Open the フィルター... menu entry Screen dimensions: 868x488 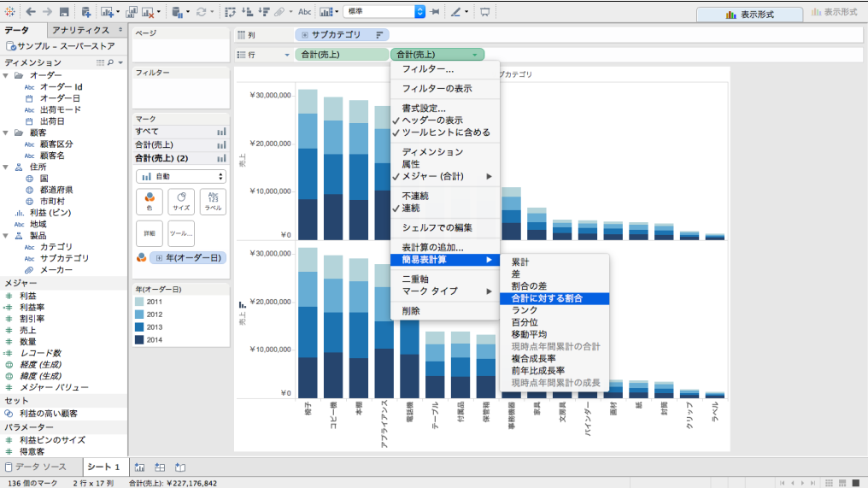(x=445, y=69)
